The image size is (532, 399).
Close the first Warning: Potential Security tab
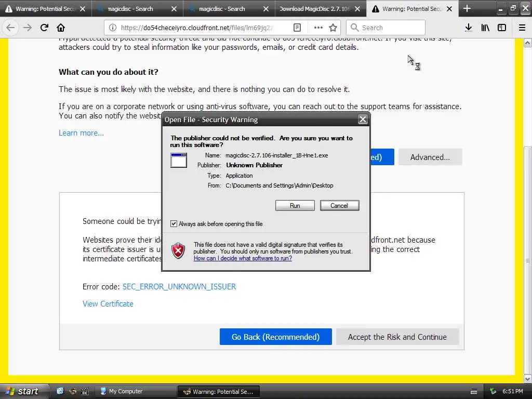[x=83, y=9]
